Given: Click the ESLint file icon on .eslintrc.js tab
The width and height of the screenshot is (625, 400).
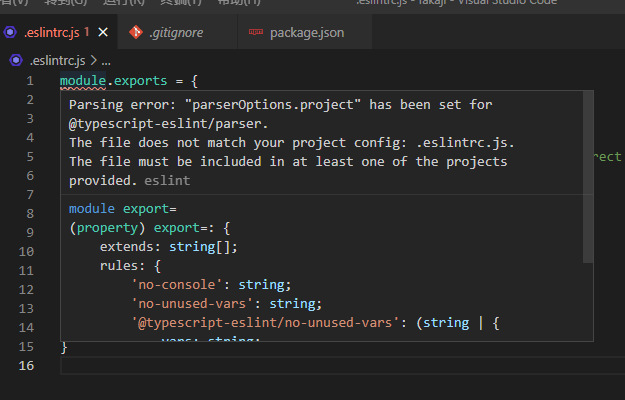Looking at the screenshot, I should [x=10, y=32].
